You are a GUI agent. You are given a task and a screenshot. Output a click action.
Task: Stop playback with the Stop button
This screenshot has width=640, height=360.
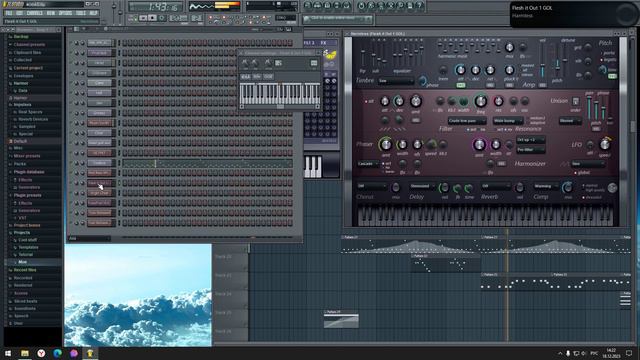click(152, 18)
